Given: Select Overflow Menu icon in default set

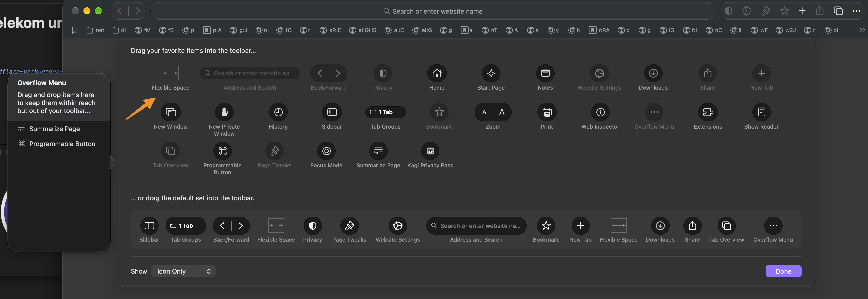Looking at the screenshot, I should pos(773,226).
